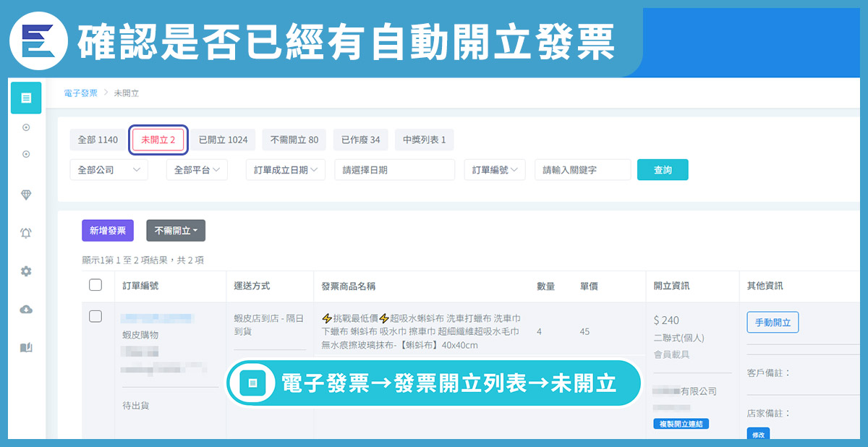Image resolution: width=868 pixels, height=447 pixels.
Task: Open the notification bell icon in sidebar
Action: (x=26, y=233)
